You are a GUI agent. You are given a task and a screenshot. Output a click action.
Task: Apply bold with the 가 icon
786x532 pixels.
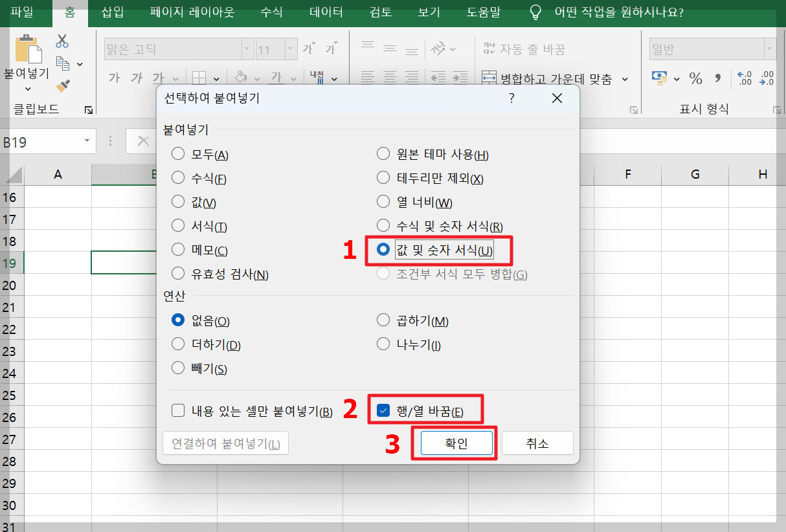[x=113, y=78]
